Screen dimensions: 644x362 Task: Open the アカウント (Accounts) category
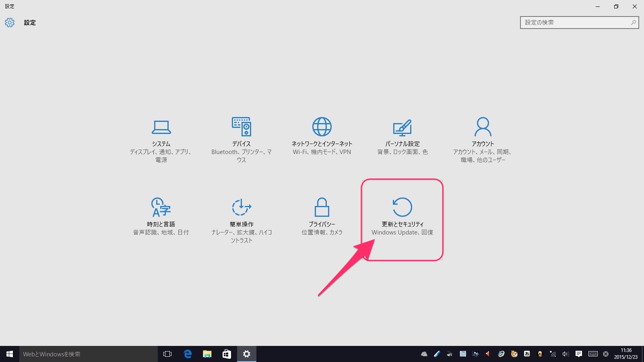(483, 140)
